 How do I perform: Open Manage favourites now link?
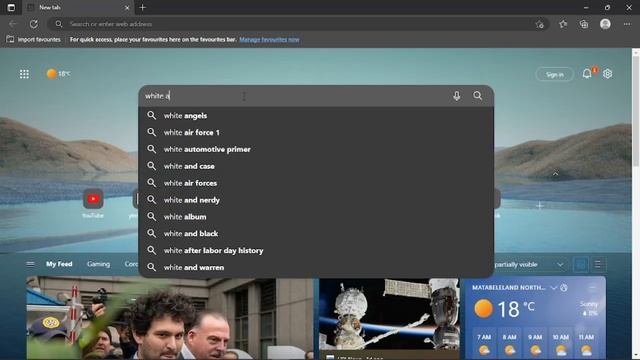click(x=269, y=40)
